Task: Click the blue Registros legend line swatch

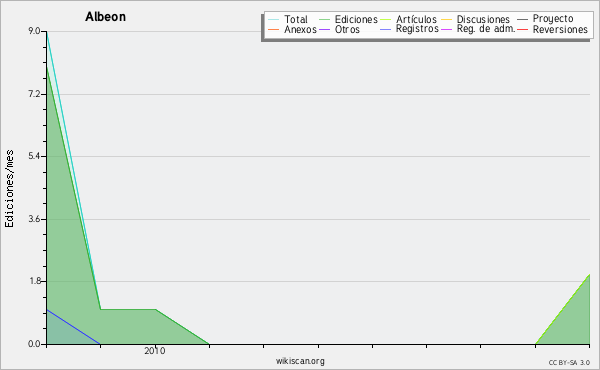Action: pos(385,29)
